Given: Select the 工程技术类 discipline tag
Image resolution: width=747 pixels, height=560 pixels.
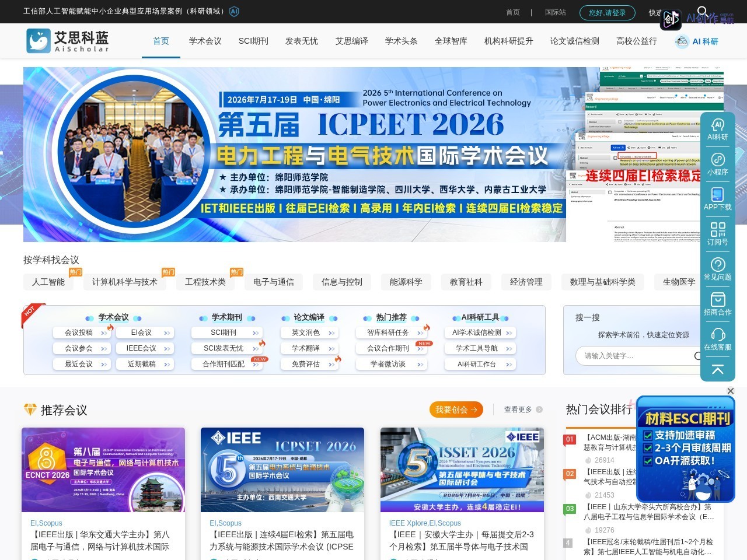Looking at the screenshot, I should [205, 282].
